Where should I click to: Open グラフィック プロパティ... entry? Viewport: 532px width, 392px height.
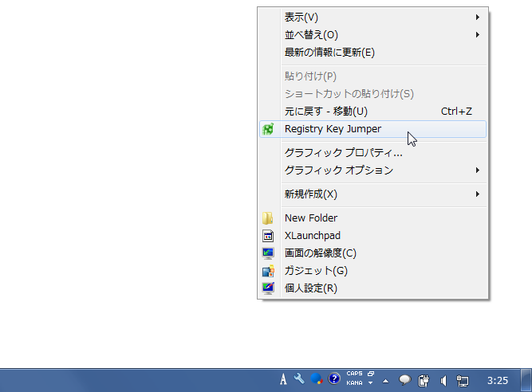click(372, 153)
